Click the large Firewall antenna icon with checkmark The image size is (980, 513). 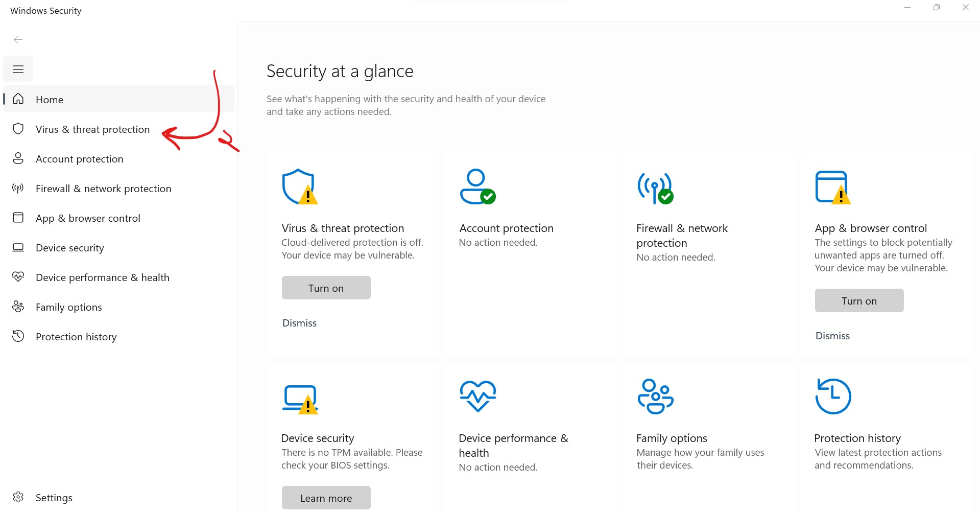[655, 188]
